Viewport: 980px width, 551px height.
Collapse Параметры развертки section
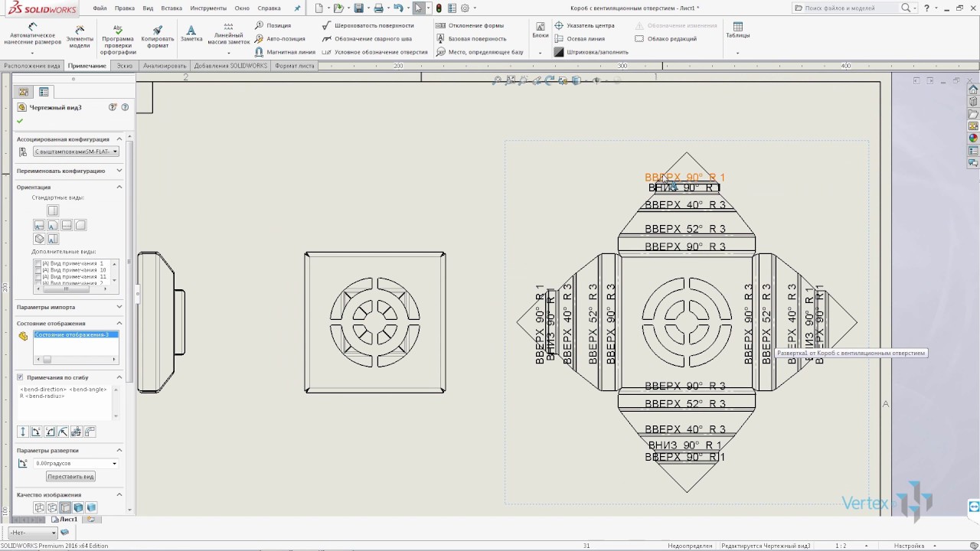point(119,450)
